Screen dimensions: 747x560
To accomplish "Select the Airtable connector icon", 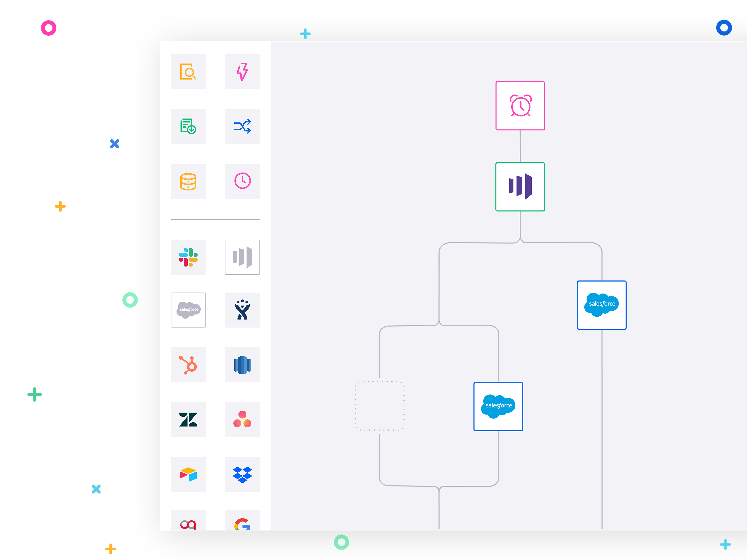I will pyautogui.click(x=188, y=474).
